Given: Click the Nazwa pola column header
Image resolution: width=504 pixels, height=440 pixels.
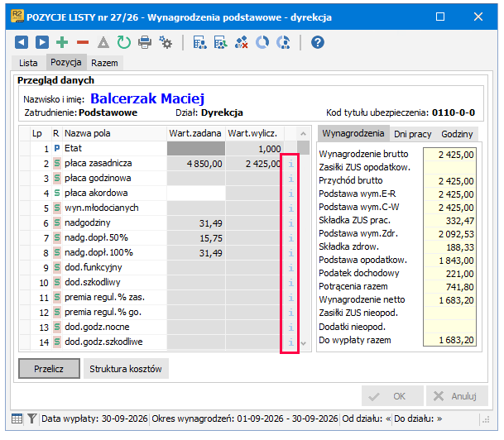Looking at the screenshot, I should [114, 133].
